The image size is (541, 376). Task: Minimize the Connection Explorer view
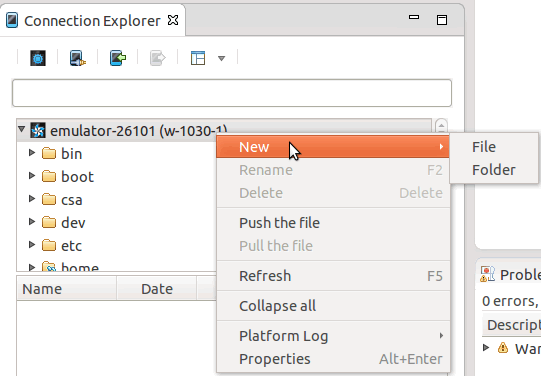[414, 17]
